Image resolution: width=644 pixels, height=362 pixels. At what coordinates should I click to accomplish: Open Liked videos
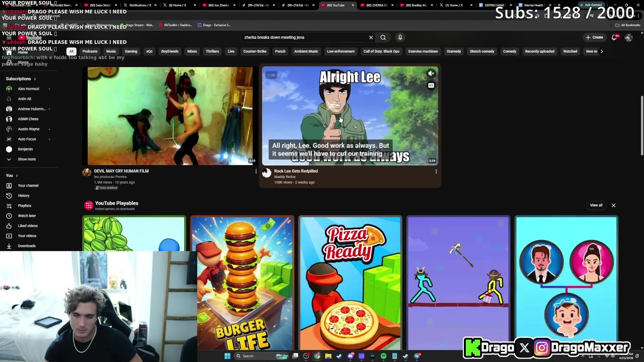(28, 226)
